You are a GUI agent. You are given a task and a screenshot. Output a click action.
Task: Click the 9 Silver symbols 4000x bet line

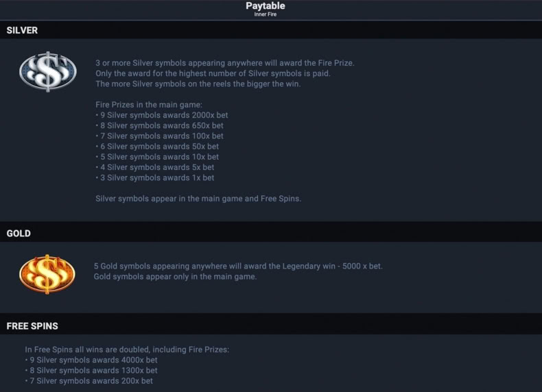(91, 360)
